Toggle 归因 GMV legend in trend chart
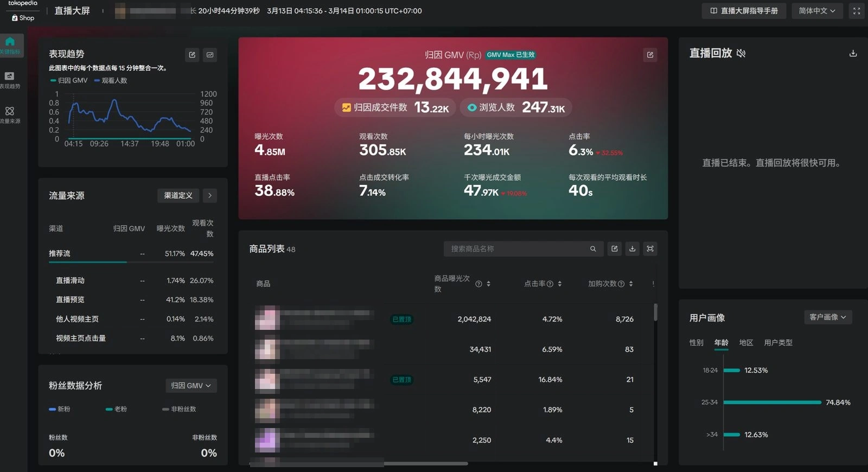The image size is (868, 472). [x=69, y=80]
